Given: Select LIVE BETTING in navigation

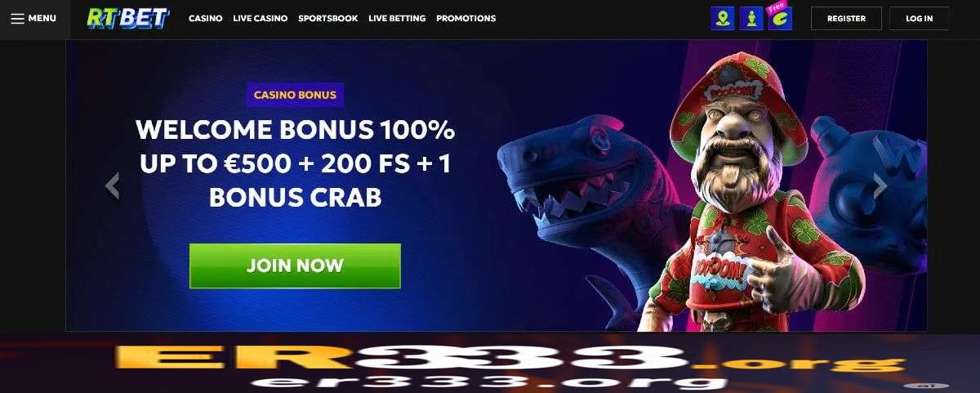Looking at the screenshot, I should tap(397, 18).
